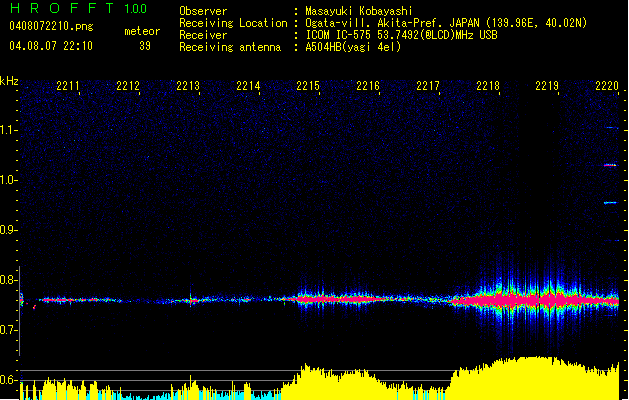The image size is (629, 400).
Task: Click the date 04.08.07 22:10
Action: click(51, 46)
